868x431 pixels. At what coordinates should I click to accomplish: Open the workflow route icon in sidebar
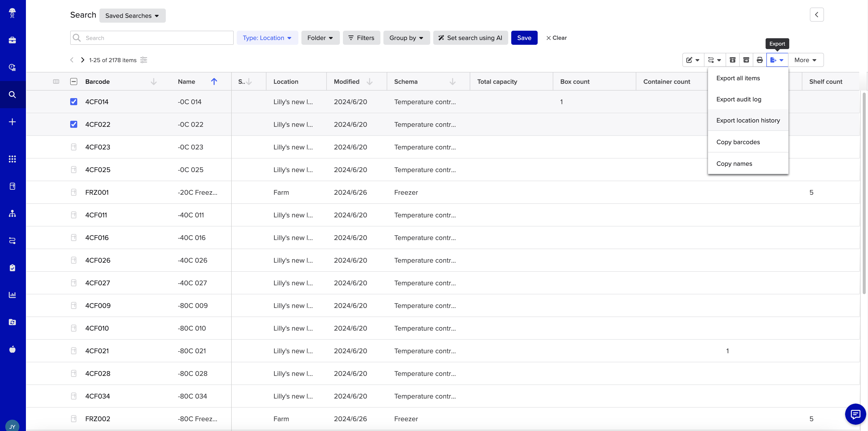[13, 241]
